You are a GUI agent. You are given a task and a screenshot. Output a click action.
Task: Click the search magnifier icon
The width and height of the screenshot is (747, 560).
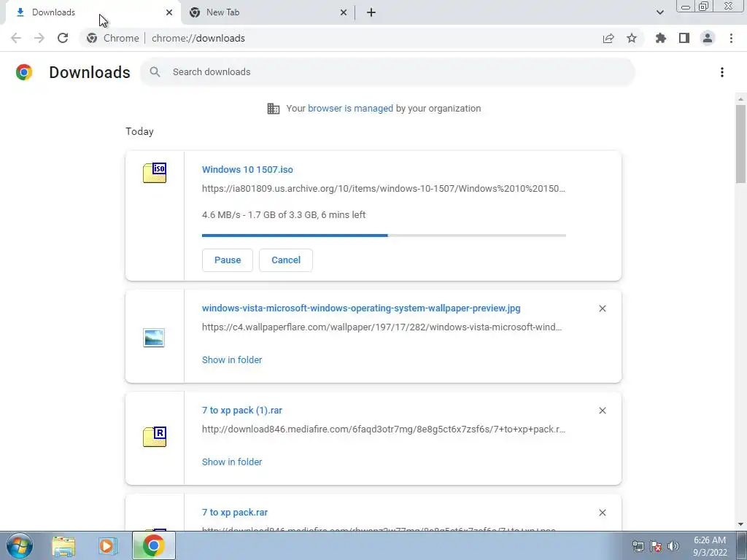click(x=155, y=72)
